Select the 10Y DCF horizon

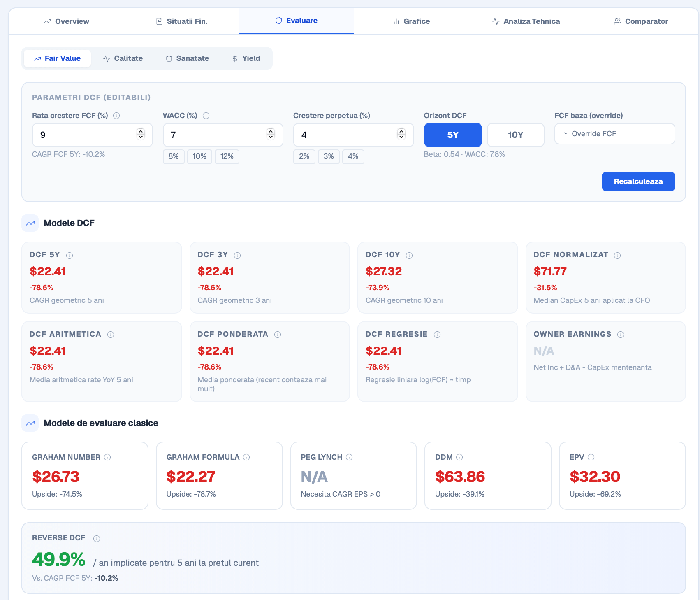coord(516,135)
